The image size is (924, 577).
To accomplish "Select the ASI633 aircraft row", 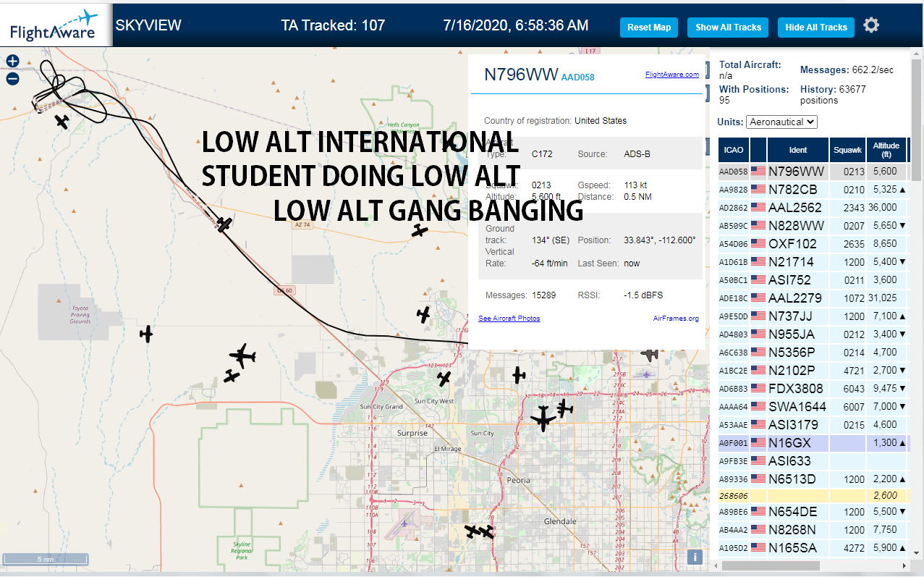I will (813, 461).
